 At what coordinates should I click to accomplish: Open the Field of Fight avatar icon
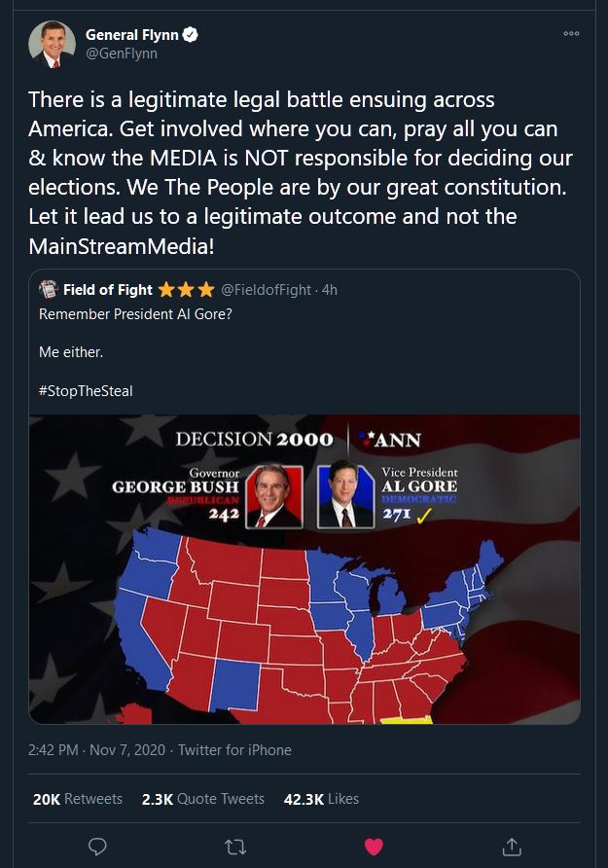pyautogui.click(x=48, y=289)
